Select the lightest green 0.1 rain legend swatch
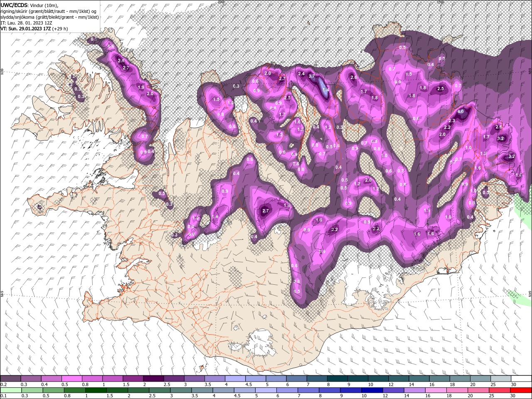This screenshot has height=399, width=532. tap(11, 390)
